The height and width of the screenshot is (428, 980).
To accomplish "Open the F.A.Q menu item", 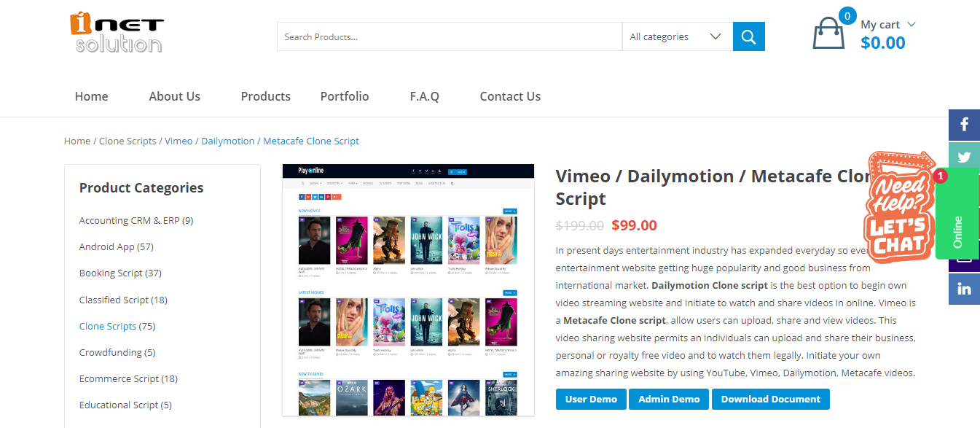I will [425, 96].
